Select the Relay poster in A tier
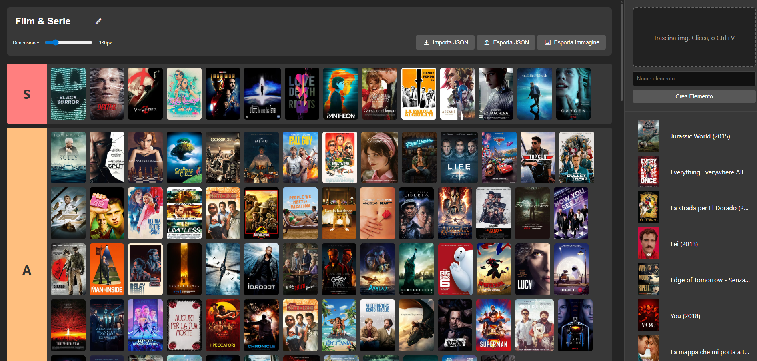 click(x=145, y=269)
